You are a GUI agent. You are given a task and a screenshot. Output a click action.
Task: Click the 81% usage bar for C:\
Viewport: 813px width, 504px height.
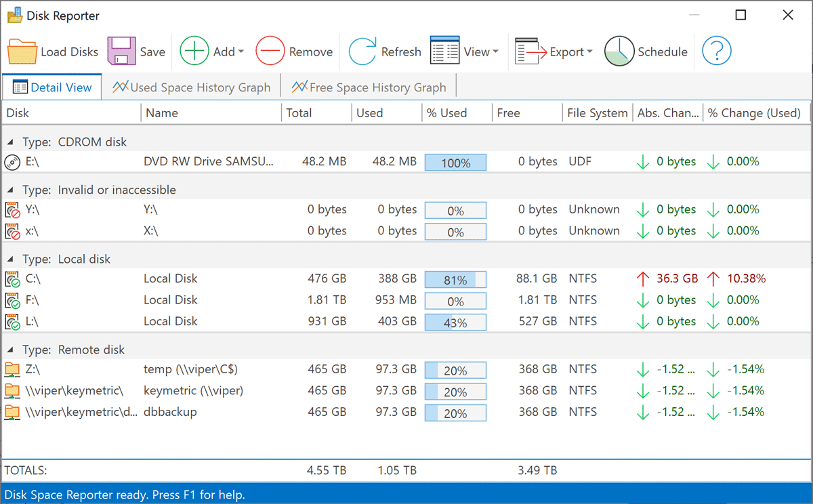point(455,279)
